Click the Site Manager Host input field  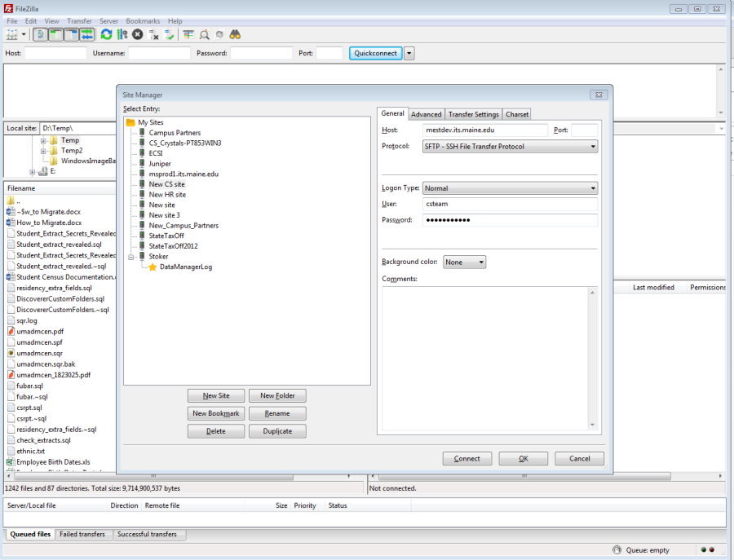pos(485,130)
